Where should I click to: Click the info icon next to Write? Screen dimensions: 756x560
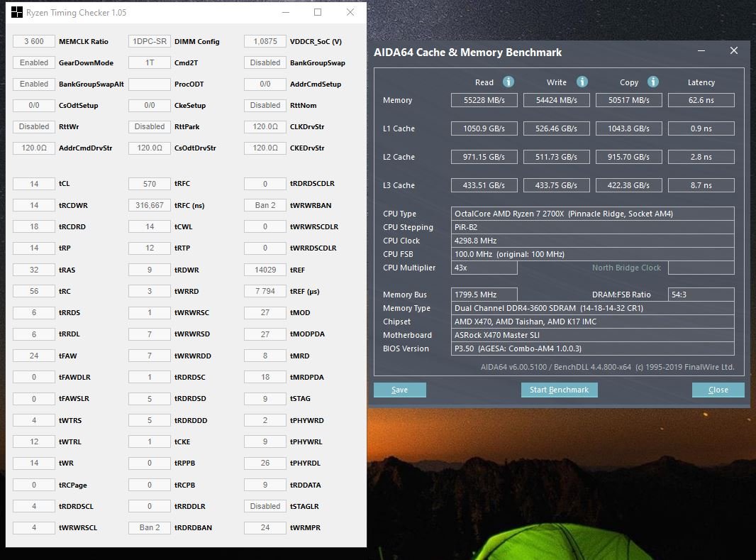click(x=582, y=82)
